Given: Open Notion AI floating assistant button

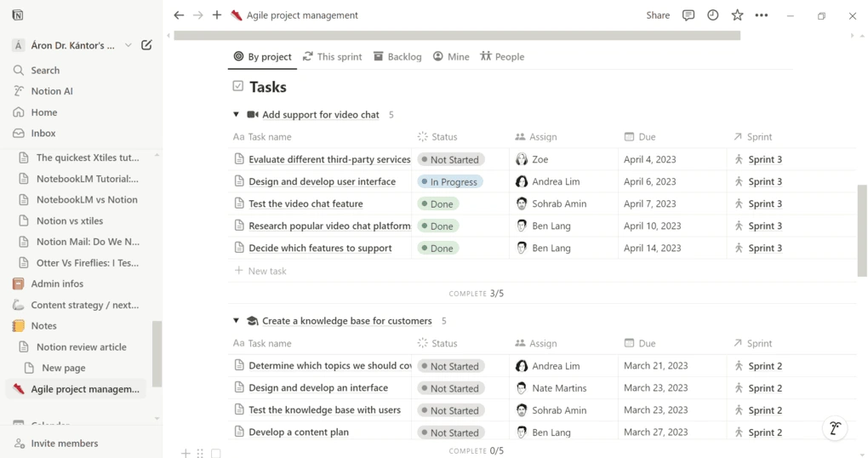Looking at the screenshot, I should tap(835, 428).
